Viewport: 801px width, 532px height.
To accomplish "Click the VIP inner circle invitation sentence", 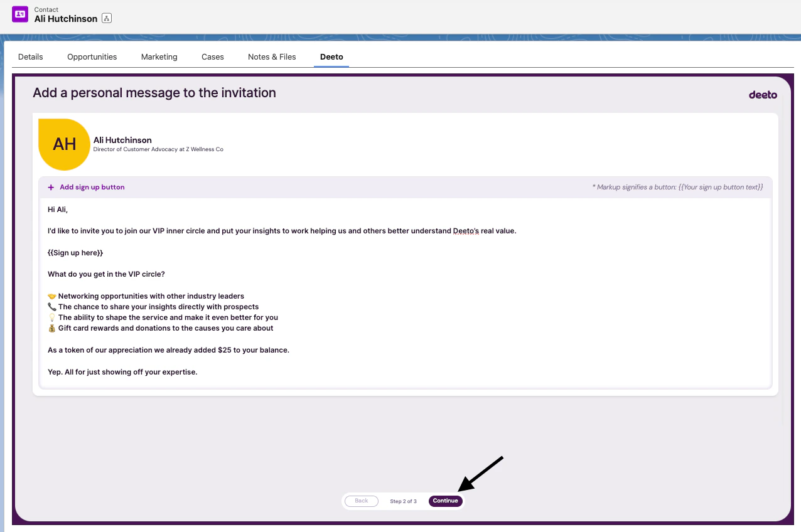I will pos(282,231).
